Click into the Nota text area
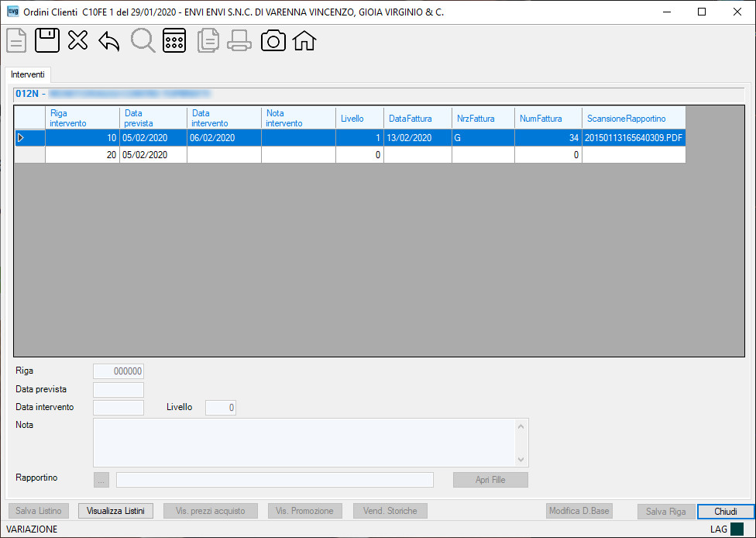This screenshot has height=538, width=756. 304,443
